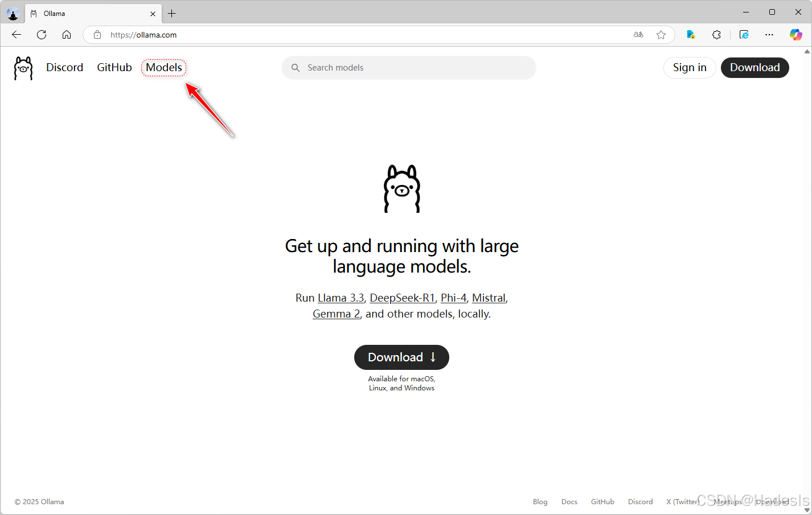Open the Discord nav link

click(x=65, y=67)
